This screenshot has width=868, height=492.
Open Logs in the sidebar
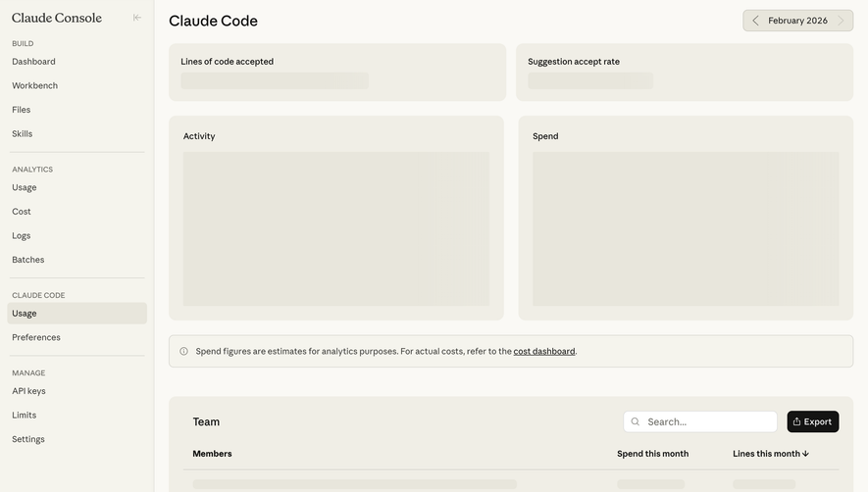pyautogui.click(x=21, y=235)
